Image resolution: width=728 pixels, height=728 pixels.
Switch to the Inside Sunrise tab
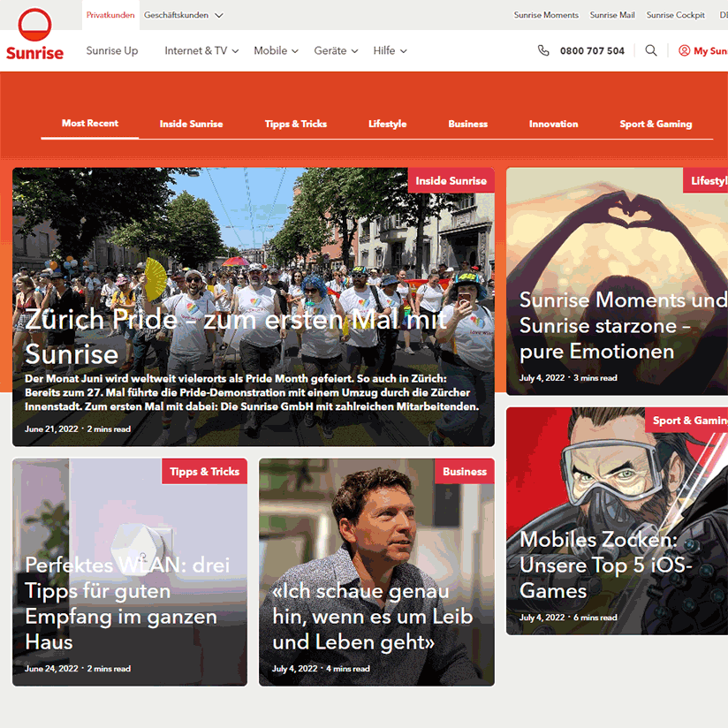click(192, 124)
